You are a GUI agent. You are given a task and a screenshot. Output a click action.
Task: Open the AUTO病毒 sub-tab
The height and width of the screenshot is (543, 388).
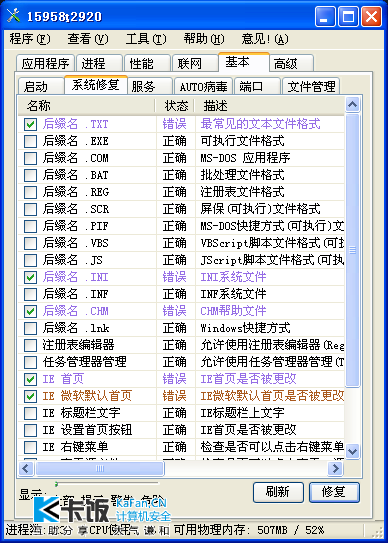click(204, 86)
